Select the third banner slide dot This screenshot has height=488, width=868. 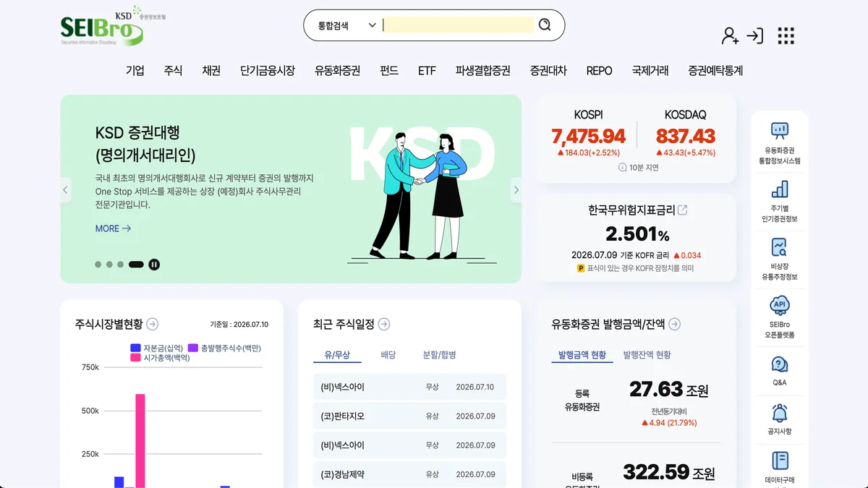(x=120, y=265)
